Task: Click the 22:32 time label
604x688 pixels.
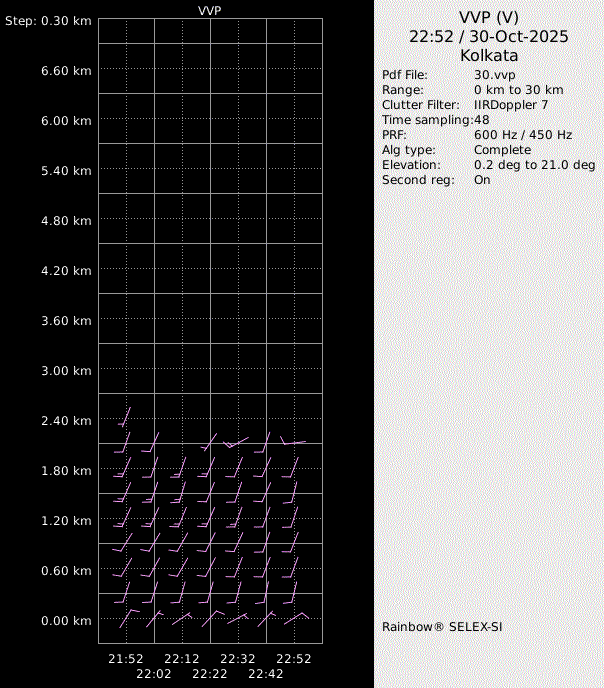Action: coord(238,659)
